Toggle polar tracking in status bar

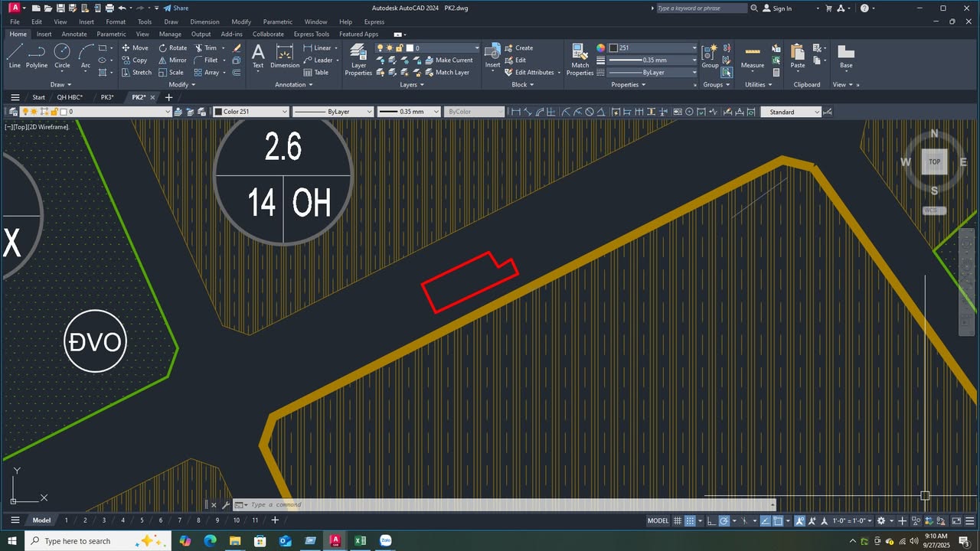(724, 520)
